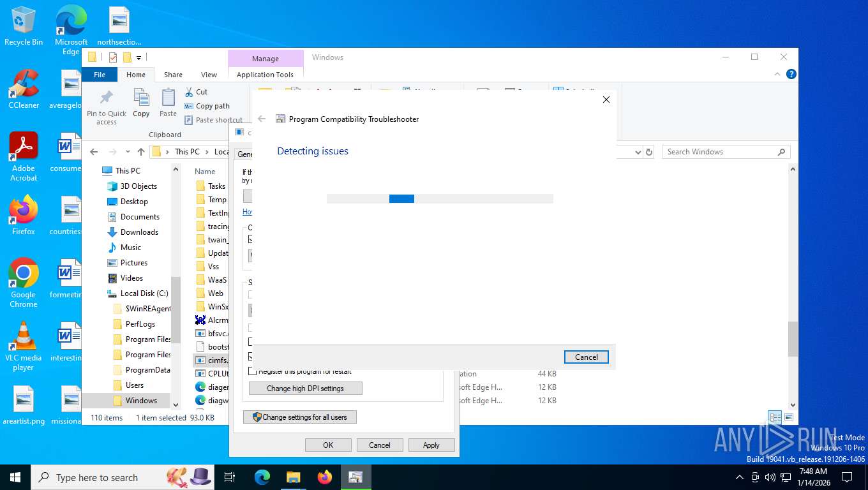Select PerfLogs folder in navigation pane

pyautogui.click(x=140, y=324)
